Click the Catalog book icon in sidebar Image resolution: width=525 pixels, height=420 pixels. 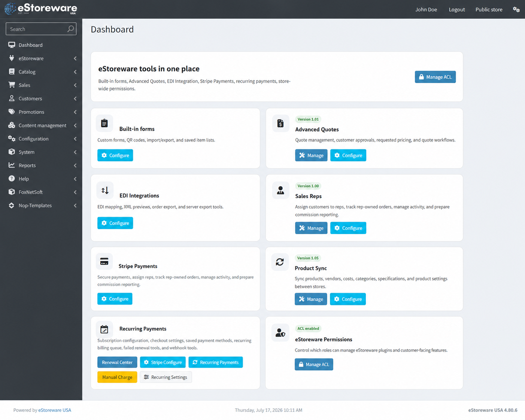pyautogui.click(x=12, y=71)
